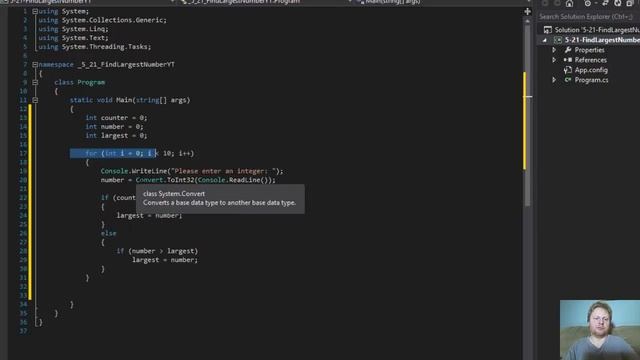Image resolution: width=640 pixels, height=360 pixels.
Task: Click 'using System;' on line 1
Action: click(64, 11)
